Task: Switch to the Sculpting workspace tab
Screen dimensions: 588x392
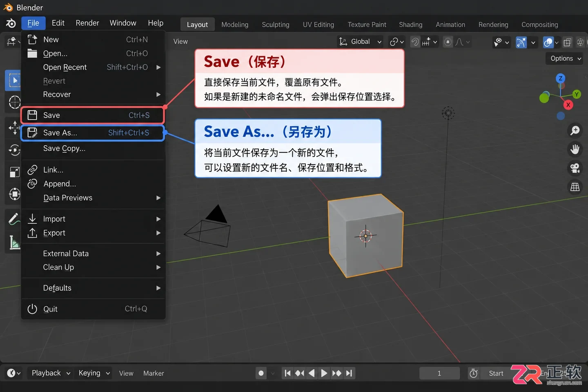Action: (276, 24)
